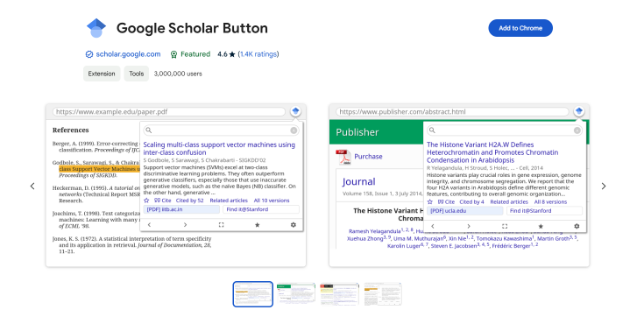Open settings gear in Histone popup
Screen dimensions: 644x324
[577, 226]
